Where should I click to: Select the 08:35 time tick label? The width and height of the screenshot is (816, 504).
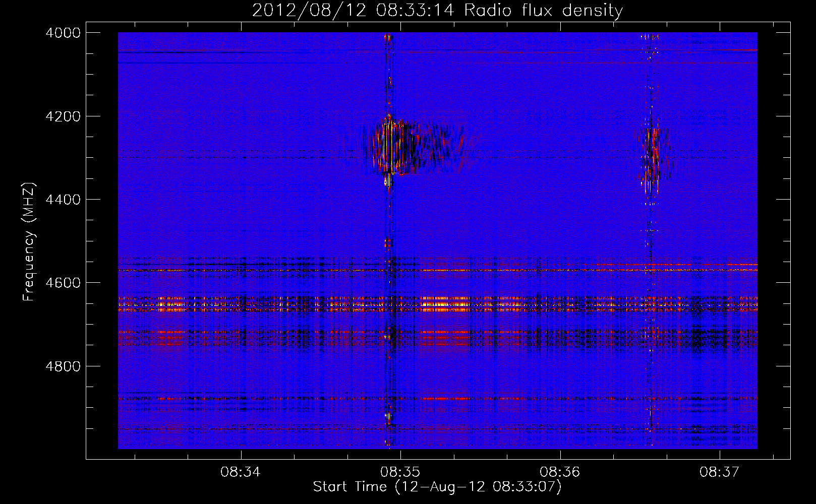400,472
